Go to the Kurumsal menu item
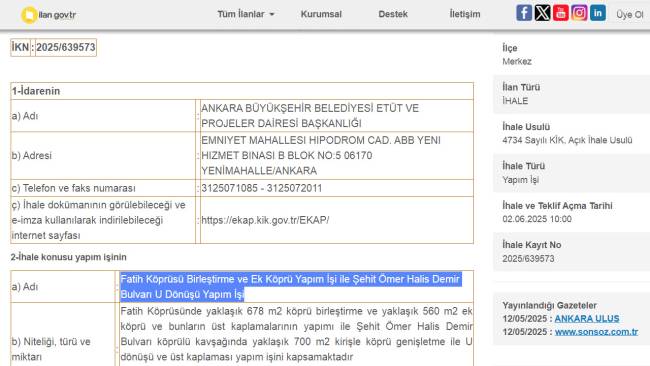The height and width of the screenshot is (366, 650). tap(321, 14)
